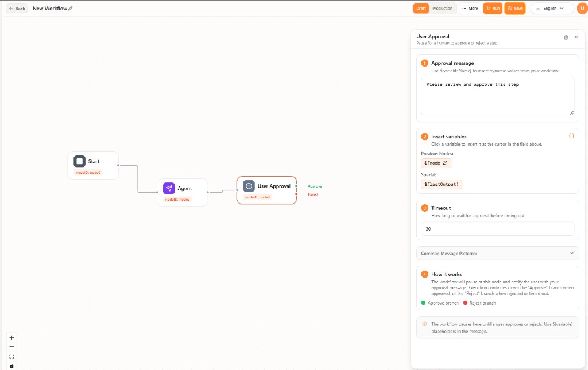Select the Start node icon

79,161
